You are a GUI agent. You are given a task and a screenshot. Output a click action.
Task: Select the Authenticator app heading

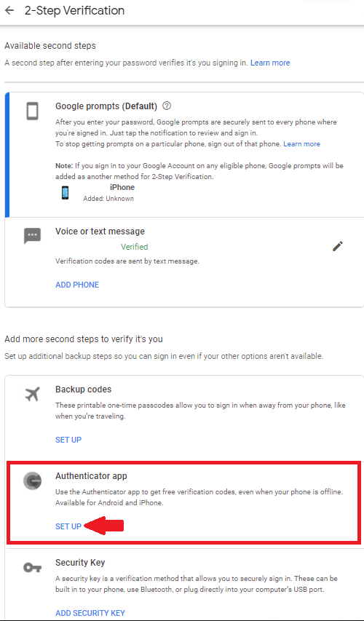[91, 476]
